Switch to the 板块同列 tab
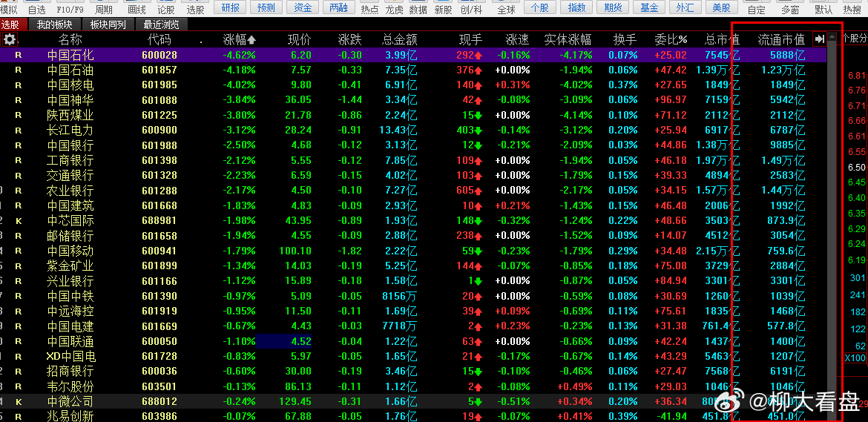 108,24
